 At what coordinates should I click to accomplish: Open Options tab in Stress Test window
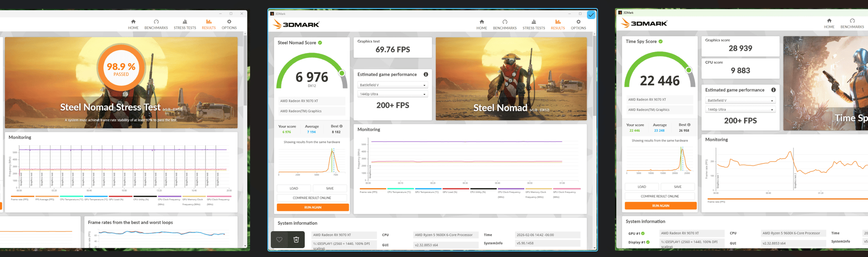[229, 25]
